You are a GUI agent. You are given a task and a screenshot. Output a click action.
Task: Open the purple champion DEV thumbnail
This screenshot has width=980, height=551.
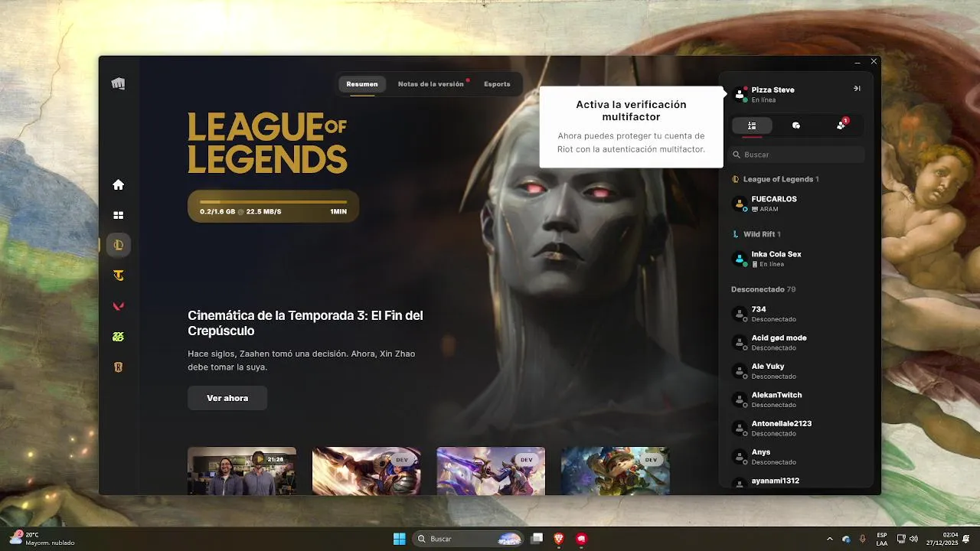click(x=491, y=471)
